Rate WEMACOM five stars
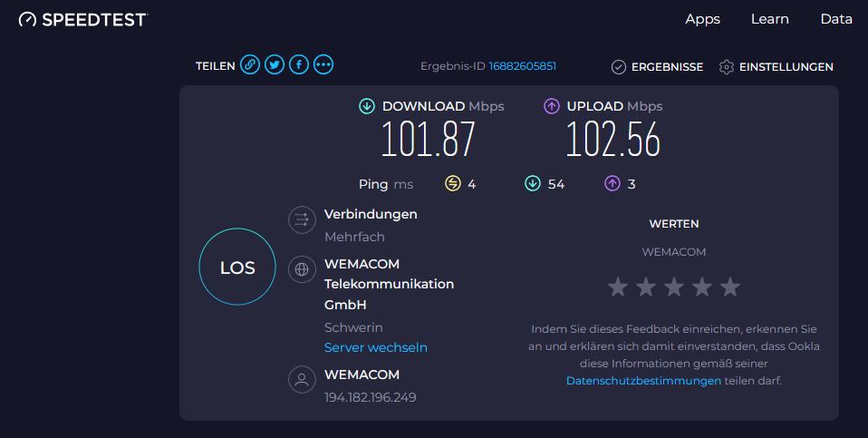Viewport: 868px width, 438px height. pyautogui.click(x=730, y=287)
